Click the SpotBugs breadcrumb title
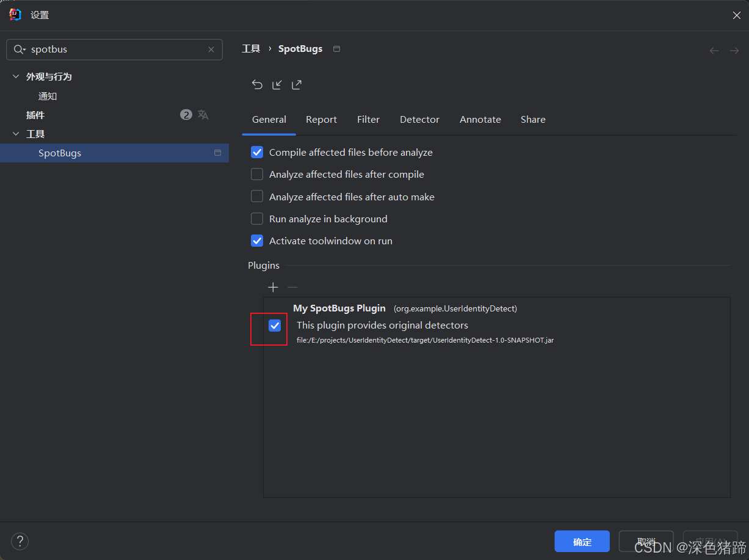749x560 pixels. click(x=300, y=49)
